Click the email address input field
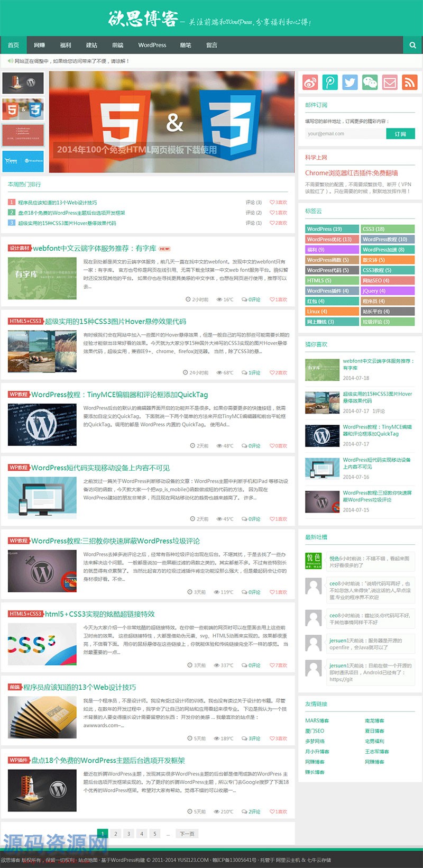Screen dimensions: 423x868 pos(346,134)
